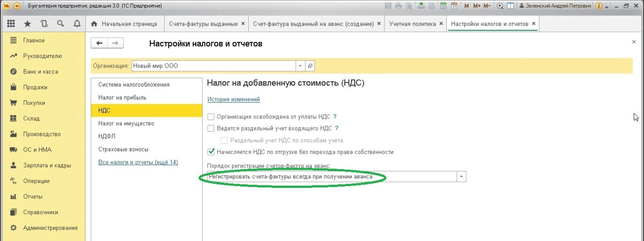Image resolution: width=644 pixels, height=241 pixels.
Task: Click the M+ memory add button
Action: point(477,6)
